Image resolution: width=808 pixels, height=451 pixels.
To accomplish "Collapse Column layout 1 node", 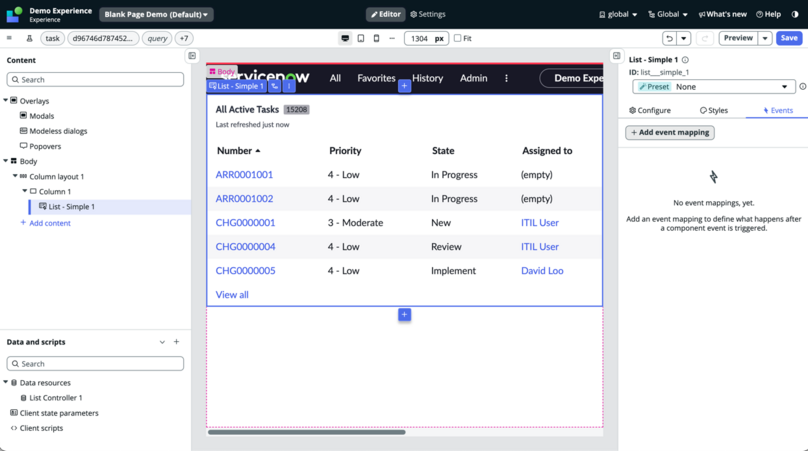I will click(x=15, y=176).
